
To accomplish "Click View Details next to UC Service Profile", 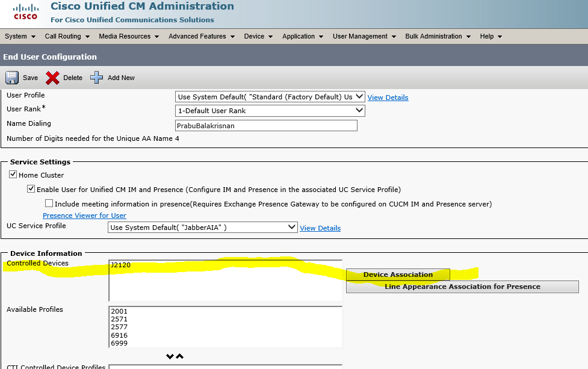I will pos(320,228).
